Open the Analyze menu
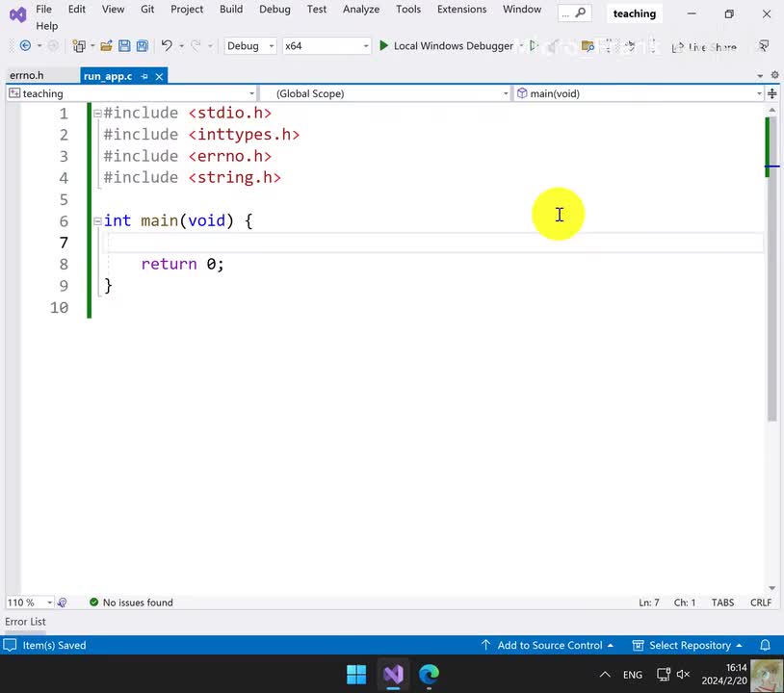Screen dimensions: 784x693 [x=360, y=9]
